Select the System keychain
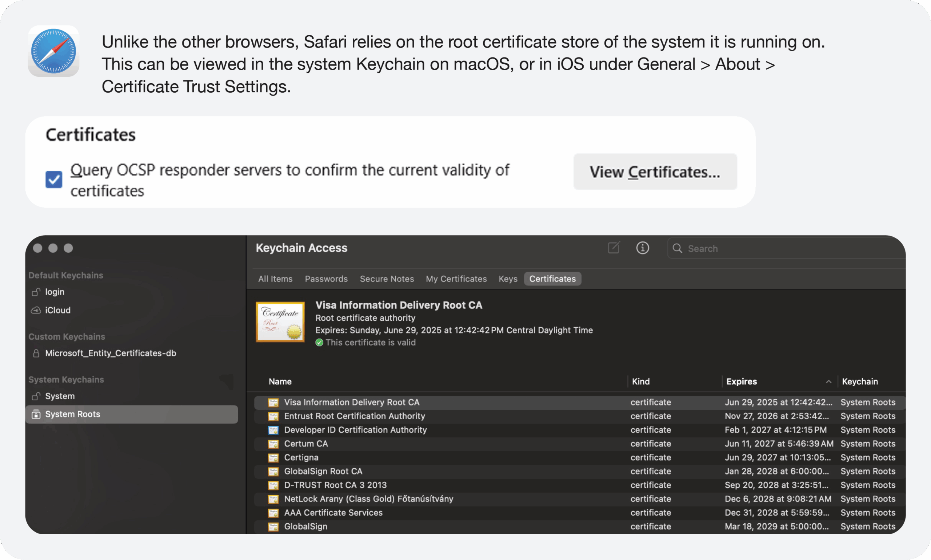The image size is (931, 560). tap(131, 396)
